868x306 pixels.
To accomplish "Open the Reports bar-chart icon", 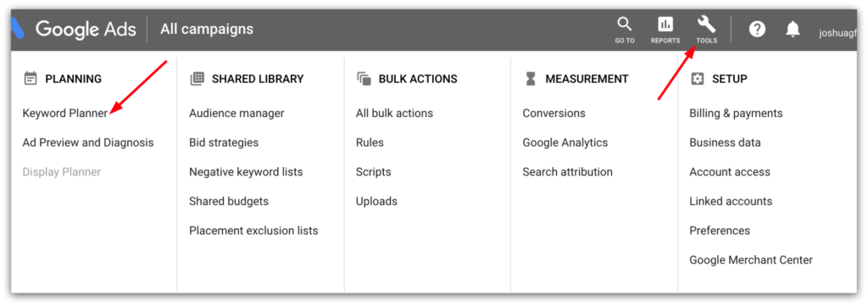I will click(665, 25).
